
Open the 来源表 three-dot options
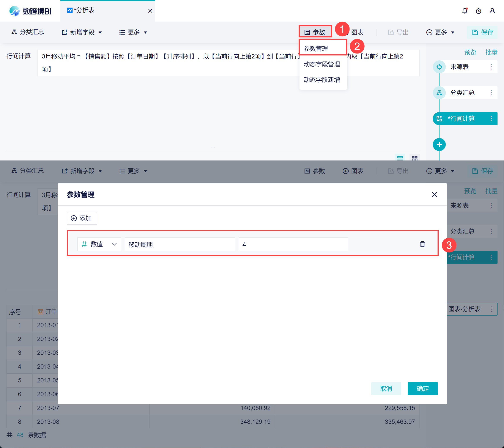(491, 67)
